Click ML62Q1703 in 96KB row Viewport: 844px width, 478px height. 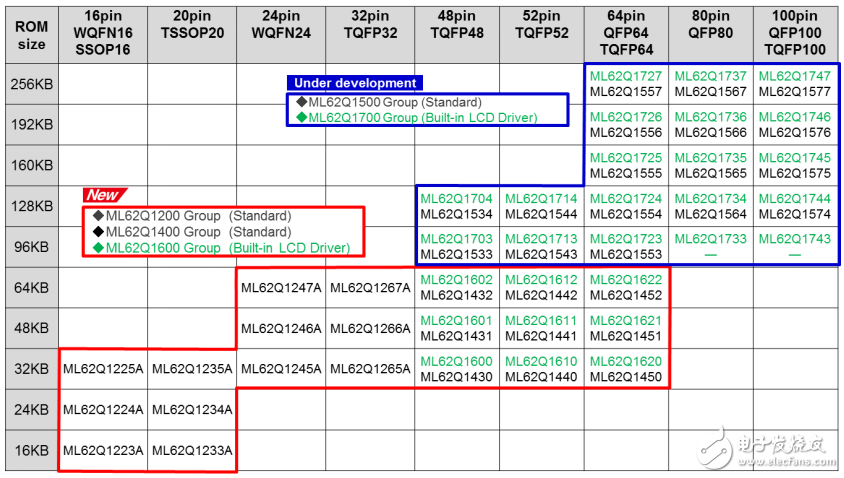point(456,238)
